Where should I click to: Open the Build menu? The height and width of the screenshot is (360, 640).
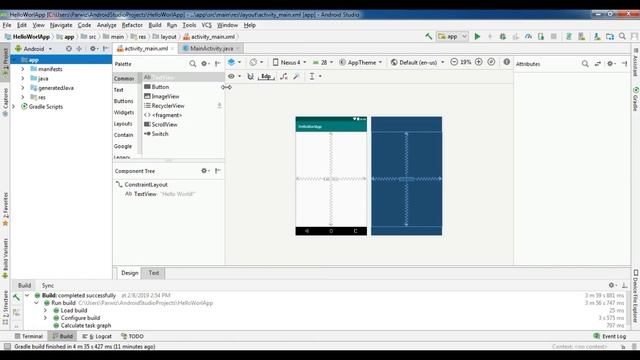pos(155,25)
